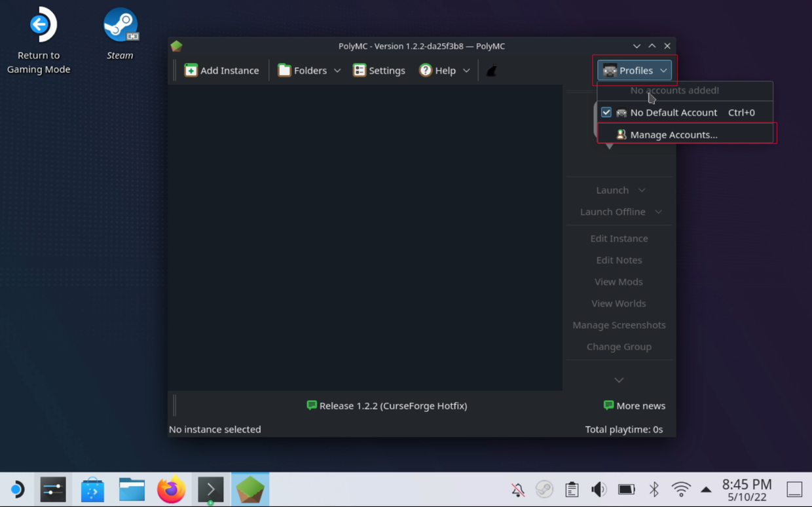
Task: Expand more instance actions chevron
Action: (619, 380)
